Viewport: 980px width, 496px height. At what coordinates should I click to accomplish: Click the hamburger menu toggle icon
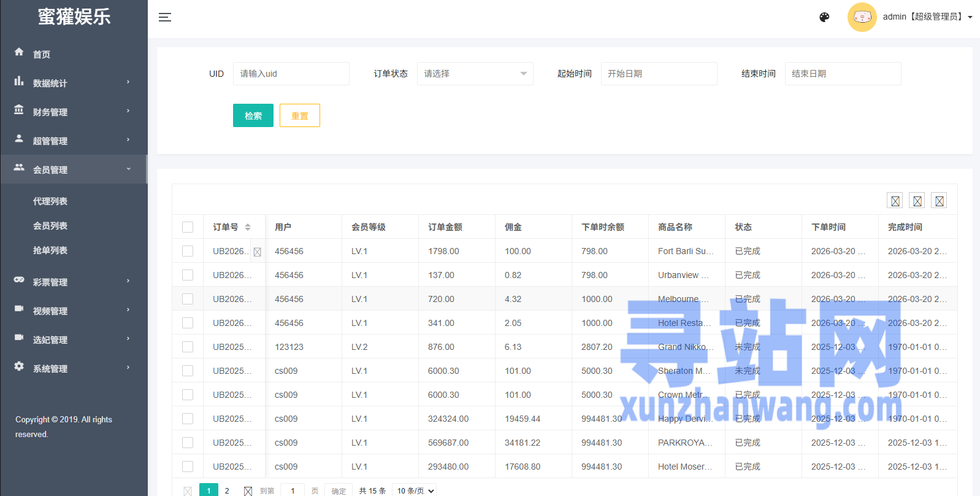point(164,17)
